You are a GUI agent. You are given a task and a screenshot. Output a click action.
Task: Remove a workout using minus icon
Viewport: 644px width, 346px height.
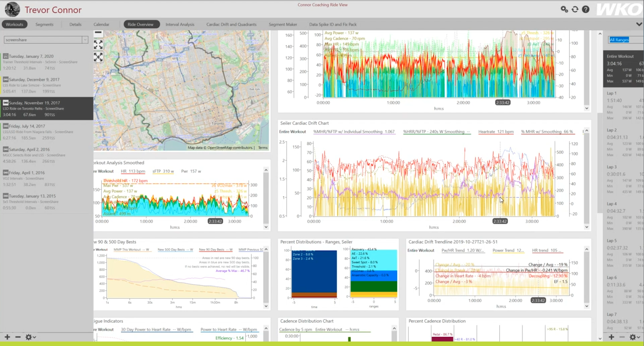click(18, 337)
